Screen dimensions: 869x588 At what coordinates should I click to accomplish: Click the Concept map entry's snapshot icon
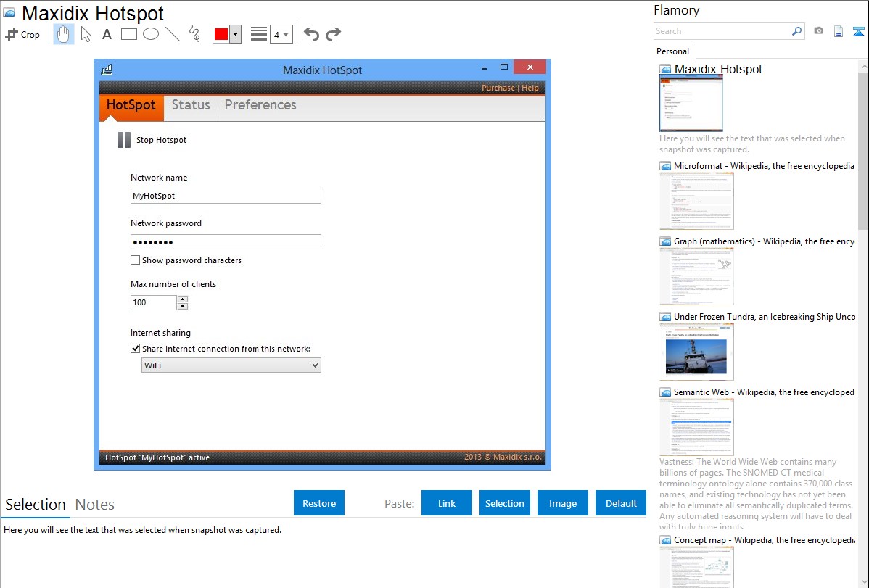tap(665, 540)
